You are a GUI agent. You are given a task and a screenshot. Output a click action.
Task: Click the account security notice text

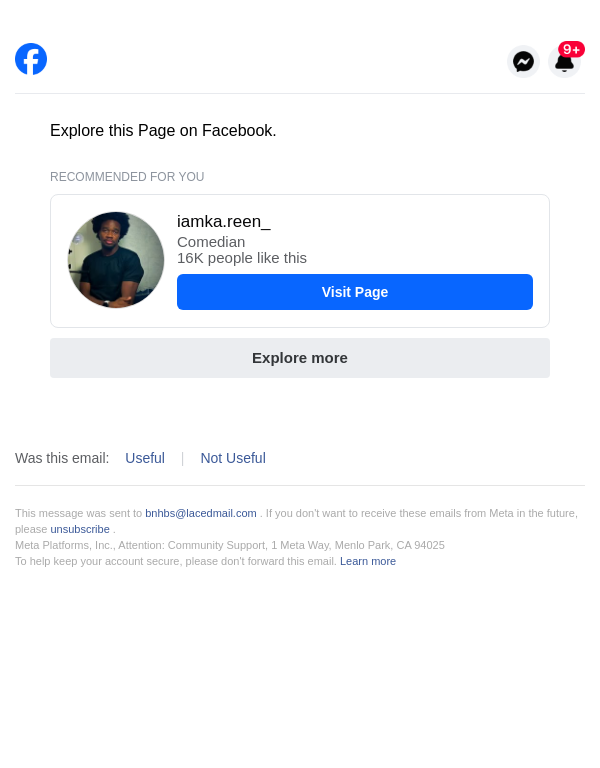[x=176, y=561]
